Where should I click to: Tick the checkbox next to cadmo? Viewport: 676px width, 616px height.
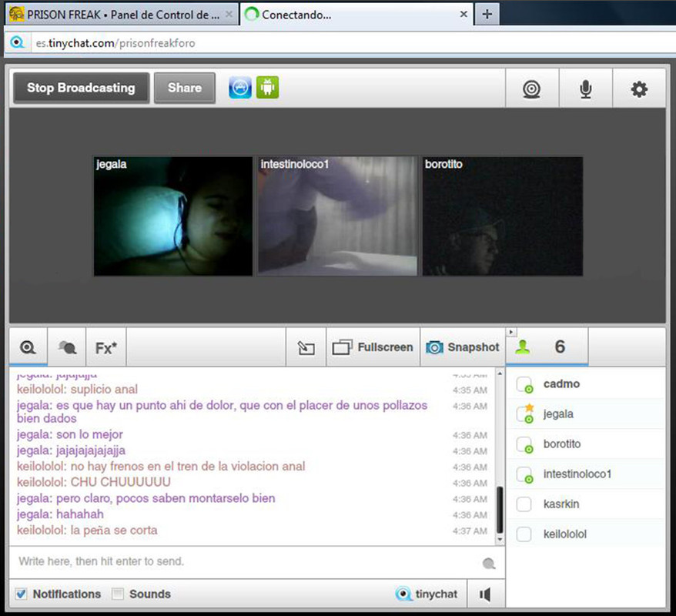click(x=524, y=384)
